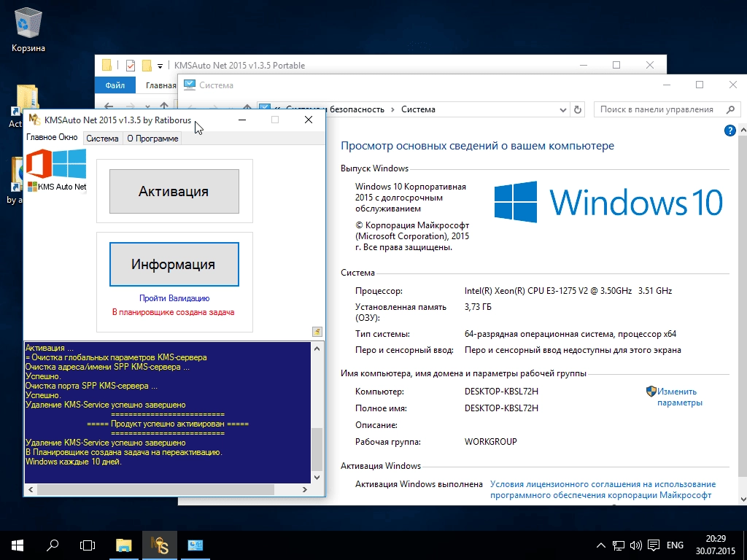Click the computer name DESKTOP-KBSL72H next to Компьютер
Screen dimensions: 747x560
501,392
